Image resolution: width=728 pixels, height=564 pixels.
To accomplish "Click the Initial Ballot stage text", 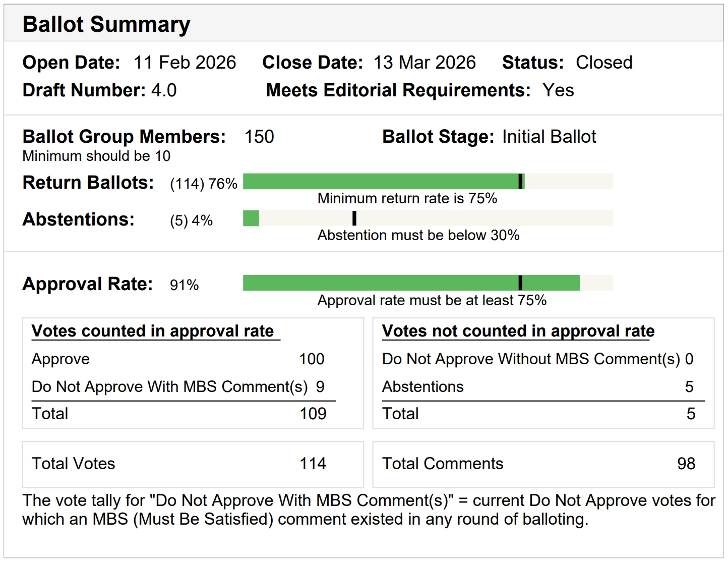I will [549, 137].
